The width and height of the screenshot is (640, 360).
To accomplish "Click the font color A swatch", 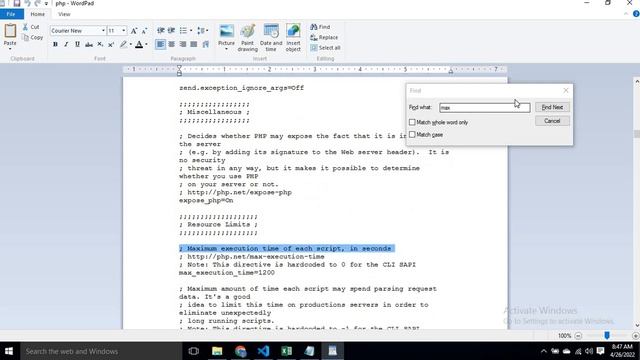I will click(x=139, y=44).
